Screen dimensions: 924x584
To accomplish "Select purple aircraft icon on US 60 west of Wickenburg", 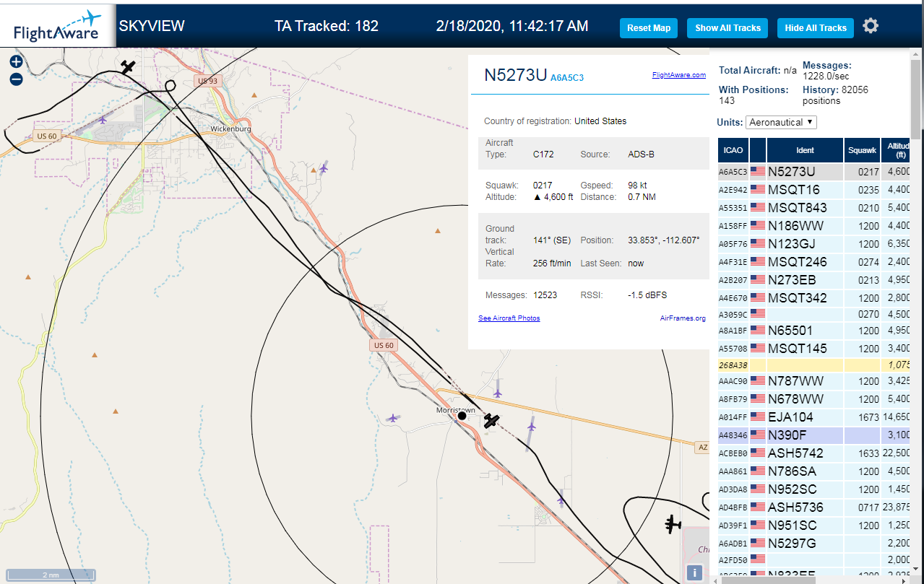I will click(103, 119).
